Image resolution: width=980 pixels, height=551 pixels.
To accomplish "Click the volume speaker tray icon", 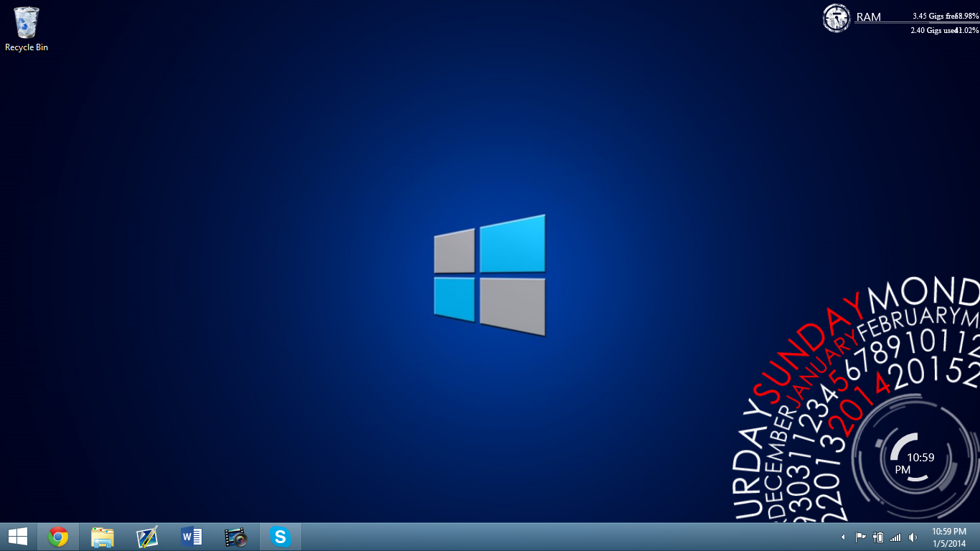I will tap(913, 537).
